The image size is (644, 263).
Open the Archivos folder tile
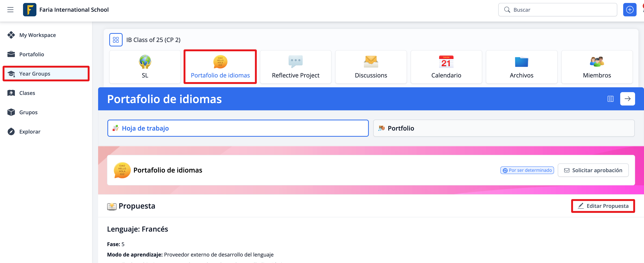pos(522,67)
